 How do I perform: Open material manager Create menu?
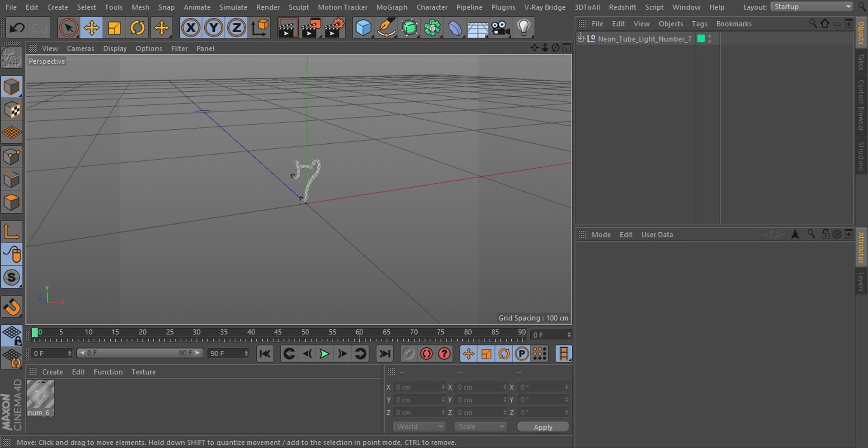click(52, 372)
